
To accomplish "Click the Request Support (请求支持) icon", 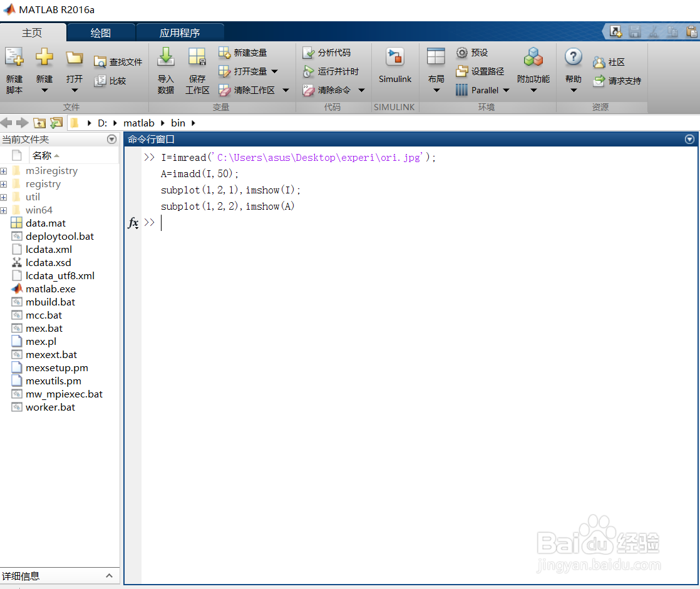I will [599, 81].
